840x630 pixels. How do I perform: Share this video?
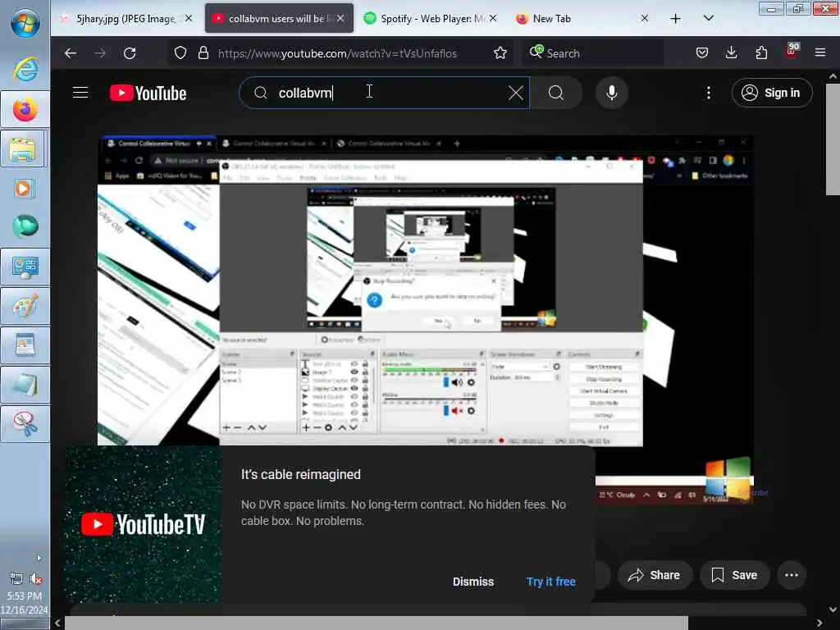(655, 575)
